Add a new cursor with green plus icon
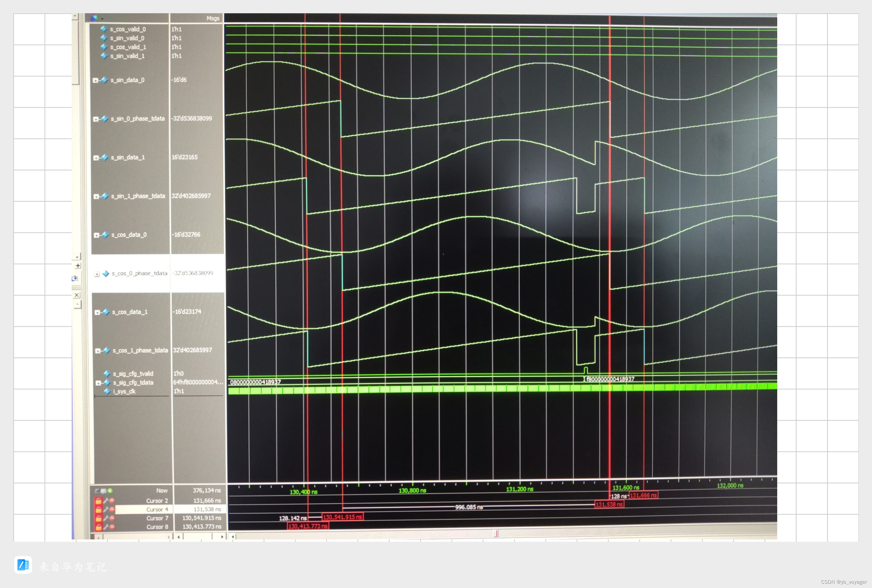 pos(110,491)
